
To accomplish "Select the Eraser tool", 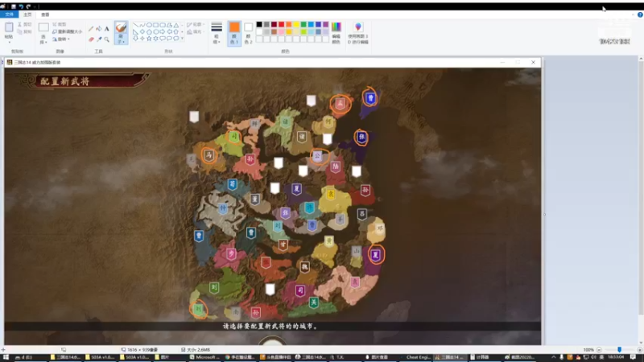I will [91, 39].
